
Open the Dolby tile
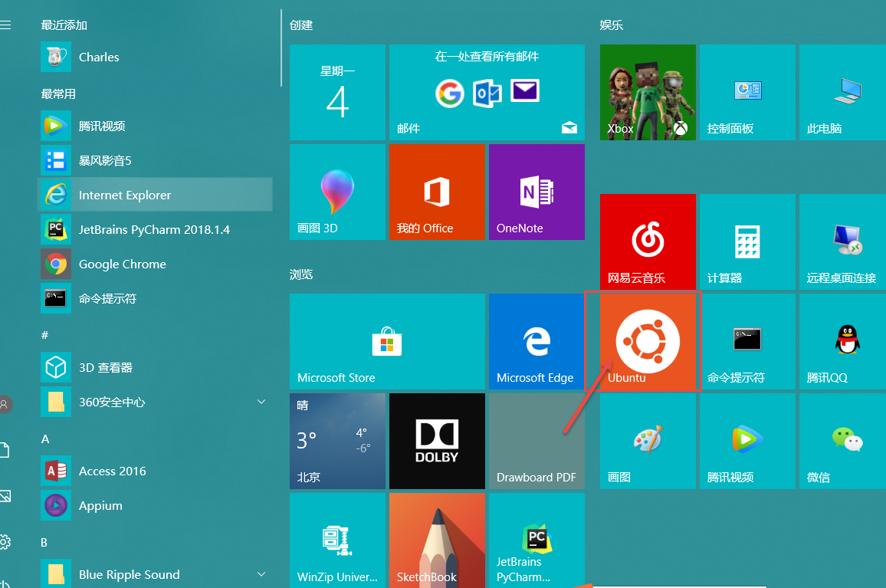[x=437, y=441]
